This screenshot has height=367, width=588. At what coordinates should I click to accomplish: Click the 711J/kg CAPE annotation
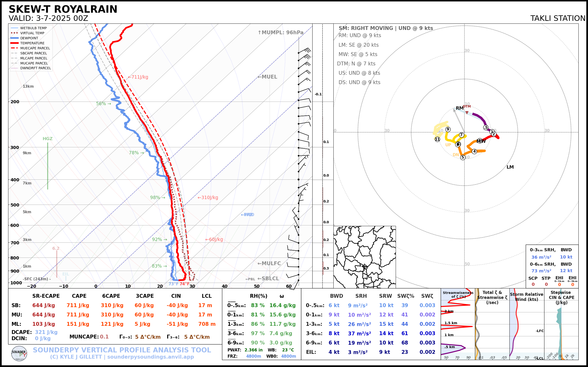click(138, 77)
